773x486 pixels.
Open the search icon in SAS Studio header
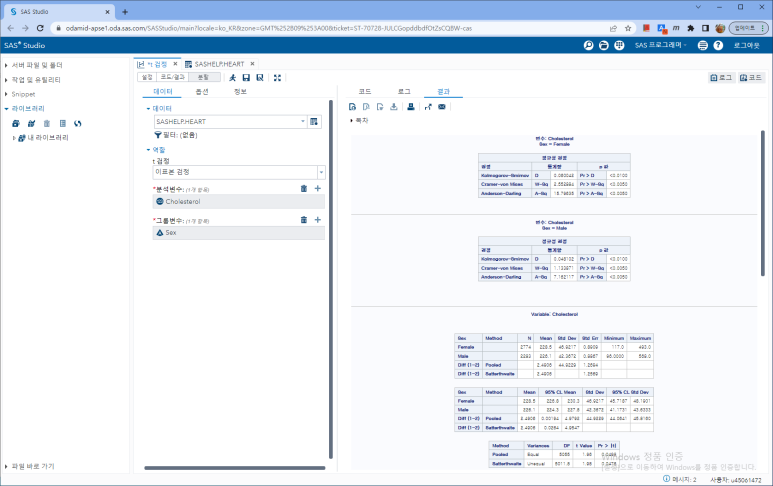589,45
